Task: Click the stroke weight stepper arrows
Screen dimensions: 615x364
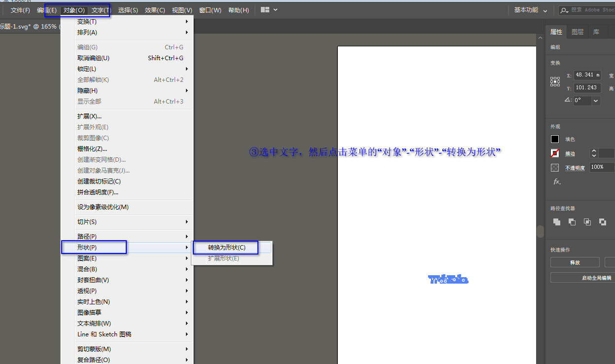Action: (594, 153)
